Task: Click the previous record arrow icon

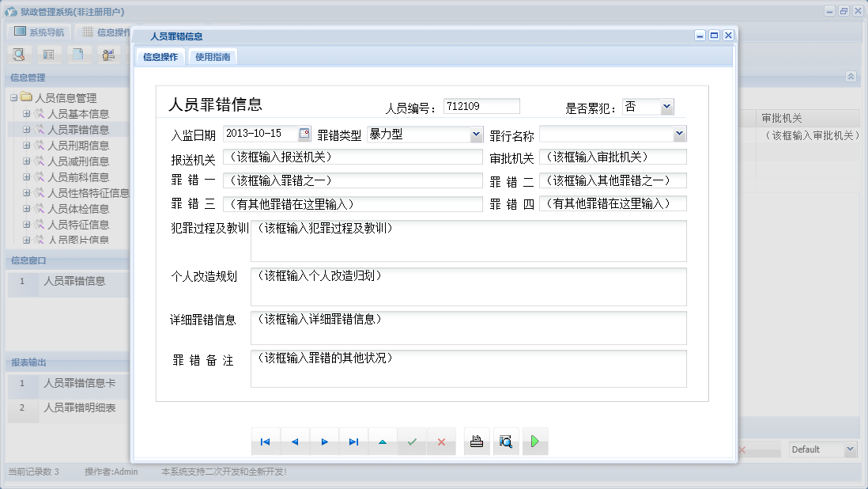Action: [295, 442]
